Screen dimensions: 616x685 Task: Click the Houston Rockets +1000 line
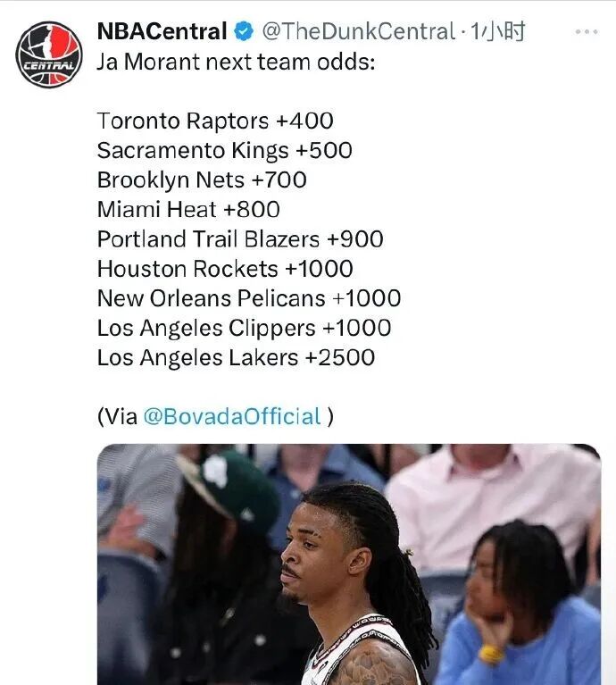225,269
